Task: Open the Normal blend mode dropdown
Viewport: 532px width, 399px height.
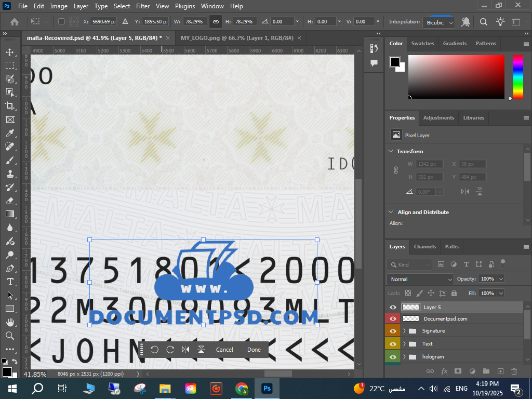Action: coord(421,280)
